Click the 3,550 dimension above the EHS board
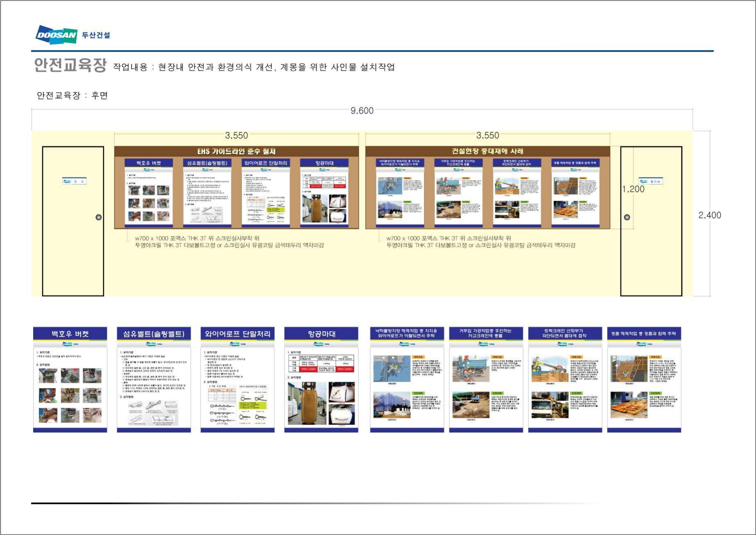The height and width of the screenshot is (535, 756). (236, 135)
